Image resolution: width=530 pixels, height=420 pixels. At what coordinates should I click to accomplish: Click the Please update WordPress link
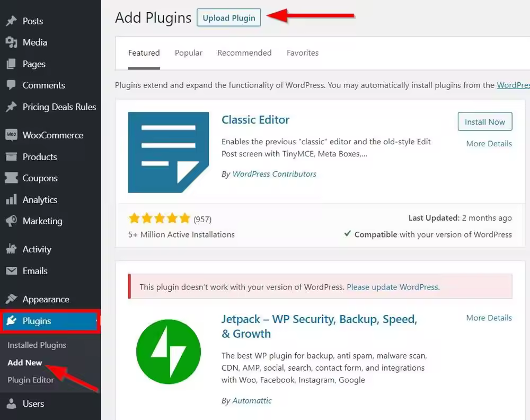tap(393, 287)
